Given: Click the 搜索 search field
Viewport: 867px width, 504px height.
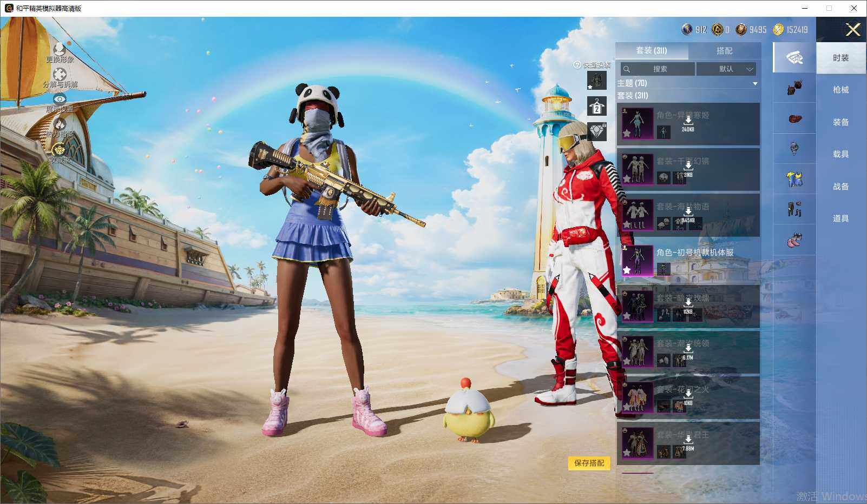Looking at the screenshot, I should (658, 69).
